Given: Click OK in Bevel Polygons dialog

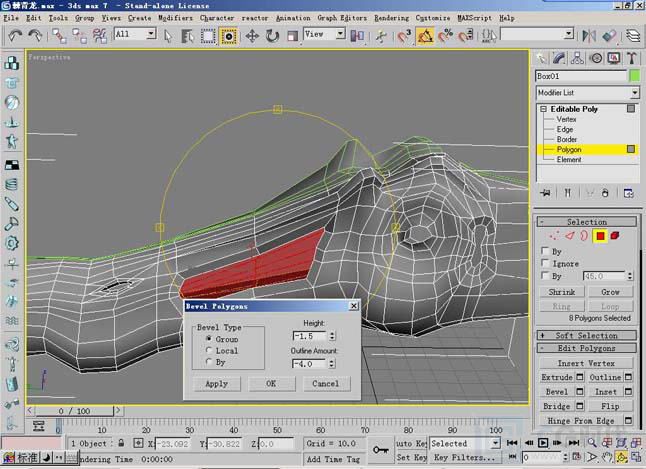Looking at the screenshot, I should 271,384.
